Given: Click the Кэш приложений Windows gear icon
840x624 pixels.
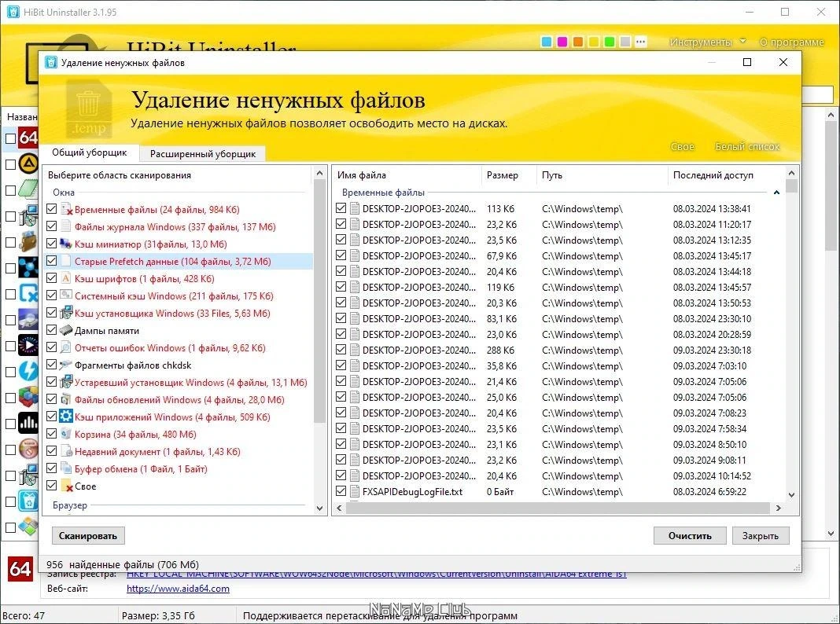Looking at the screenshot, I should [66, 417].
